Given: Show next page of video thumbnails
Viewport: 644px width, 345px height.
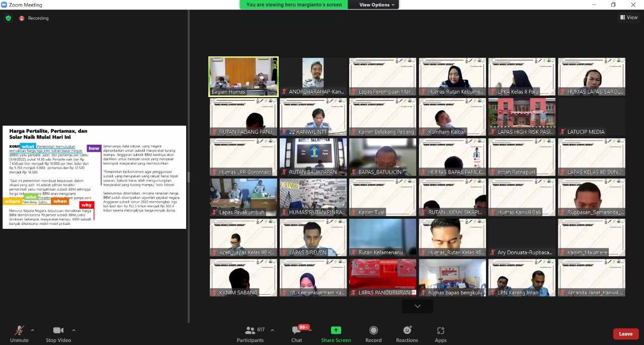Looking at the screenshot, I should [418, 306].
